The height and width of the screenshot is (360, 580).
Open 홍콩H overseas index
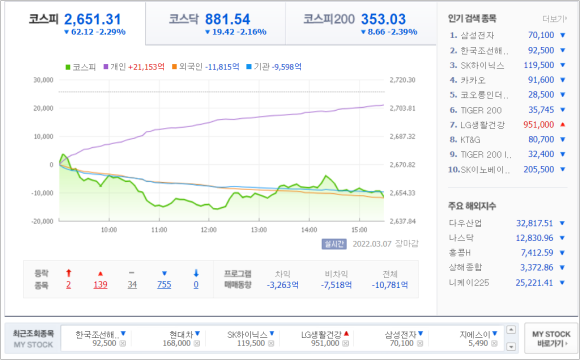[x=460, y=253]
